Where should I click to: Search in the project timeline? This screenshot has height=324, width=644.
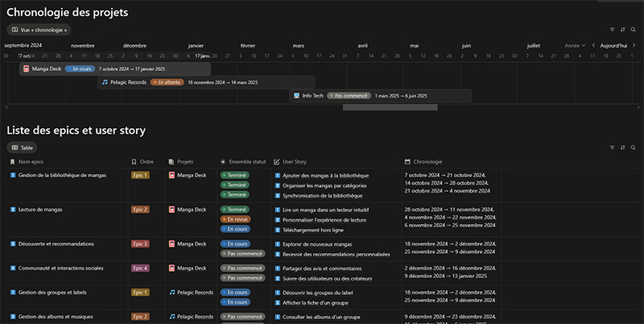coord(634,30)
